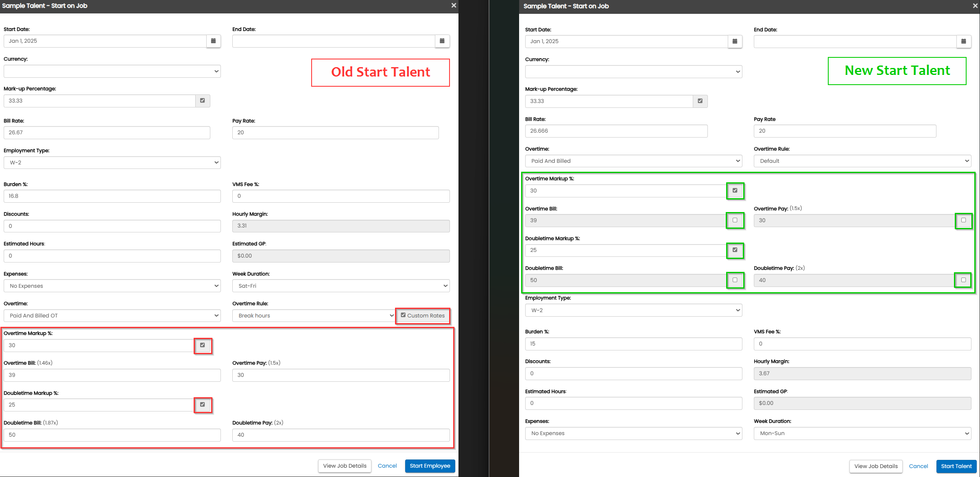Enable the Doubletime Pay override checkbox
Viewport: 980px width, 477px height.
click(x=963, y=280)
